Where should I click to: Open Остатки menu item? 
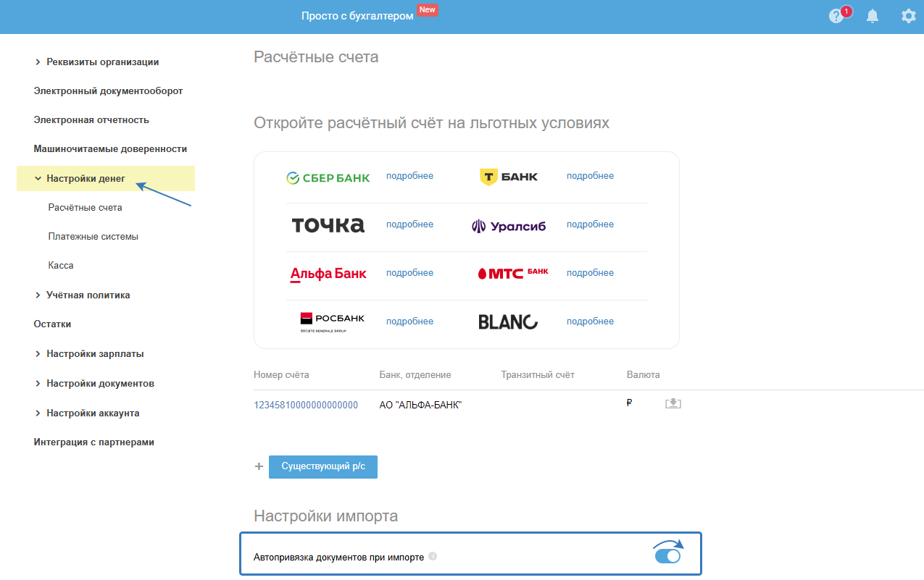tap(52, 324)
